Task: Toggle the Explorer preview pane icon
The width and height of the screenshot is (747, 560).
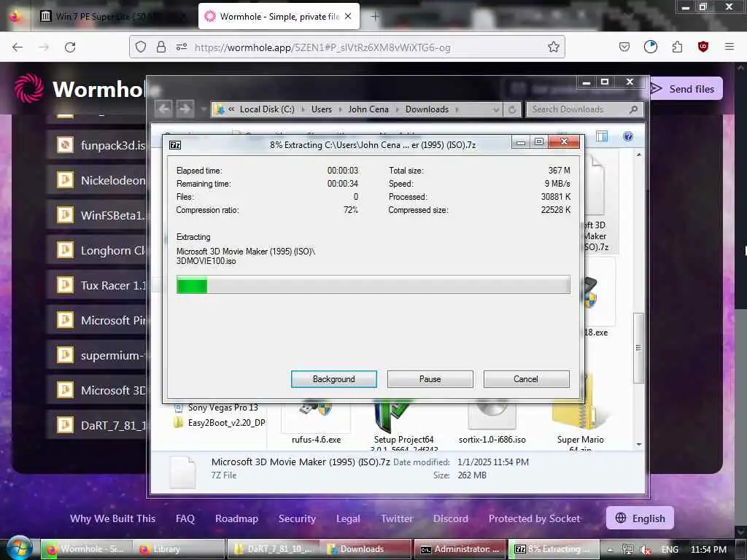Action: point(602,136)
